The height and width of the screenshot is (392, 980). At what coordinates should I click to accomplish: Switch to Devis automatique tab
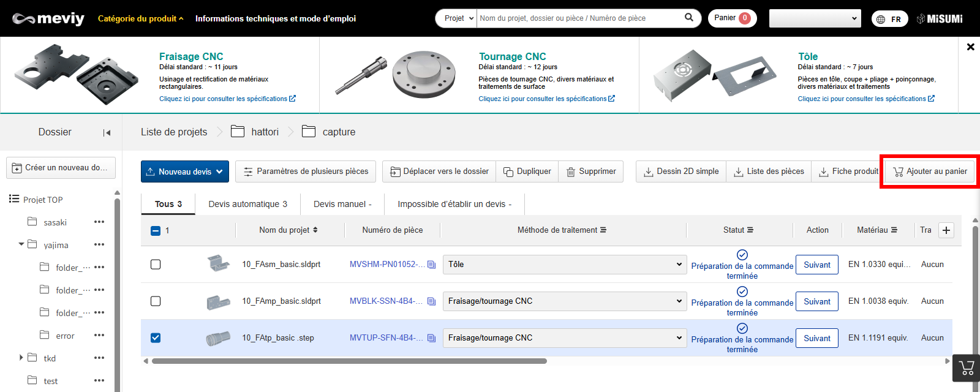point(247,204)
